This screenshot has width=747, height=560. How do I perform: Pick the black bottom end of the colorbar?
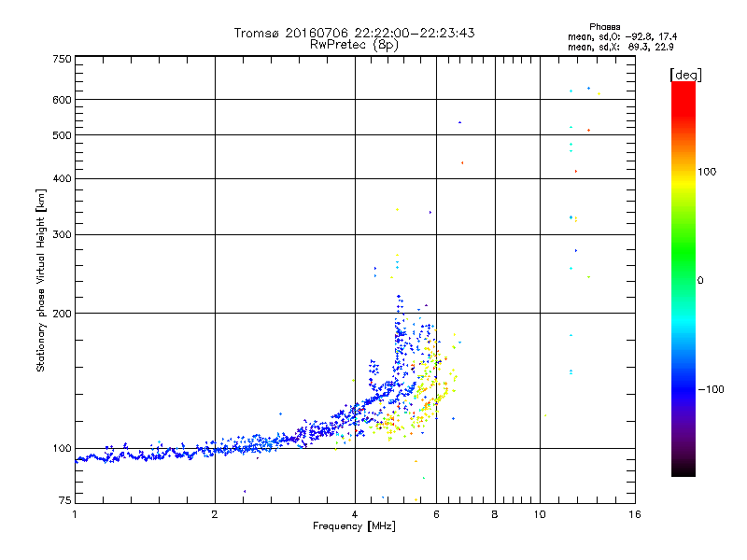pos(684,470)
